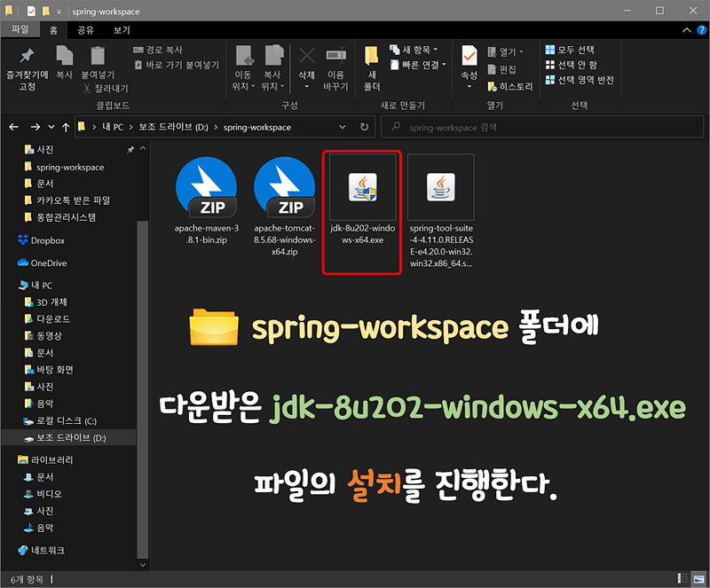This screenshot has width=710, height=588.
Task: Go up one folder level
Action: pyautogui.click(x=66, y=127)
